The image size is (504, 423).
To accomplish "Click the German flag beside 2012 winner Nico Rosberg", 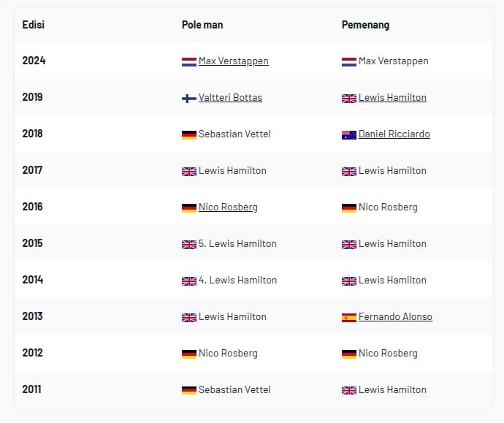I will click(349, 354).
